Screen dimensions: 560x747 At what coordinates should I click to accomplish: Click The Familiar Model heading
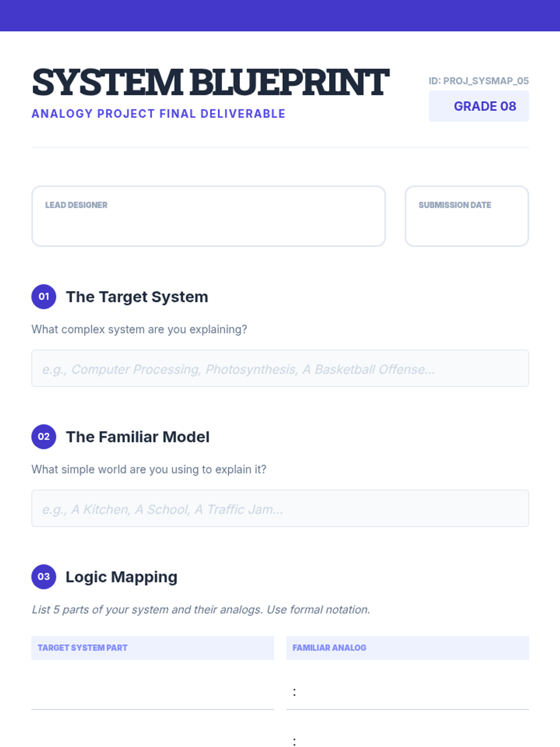pyautogui.click(x=137, y=437)
